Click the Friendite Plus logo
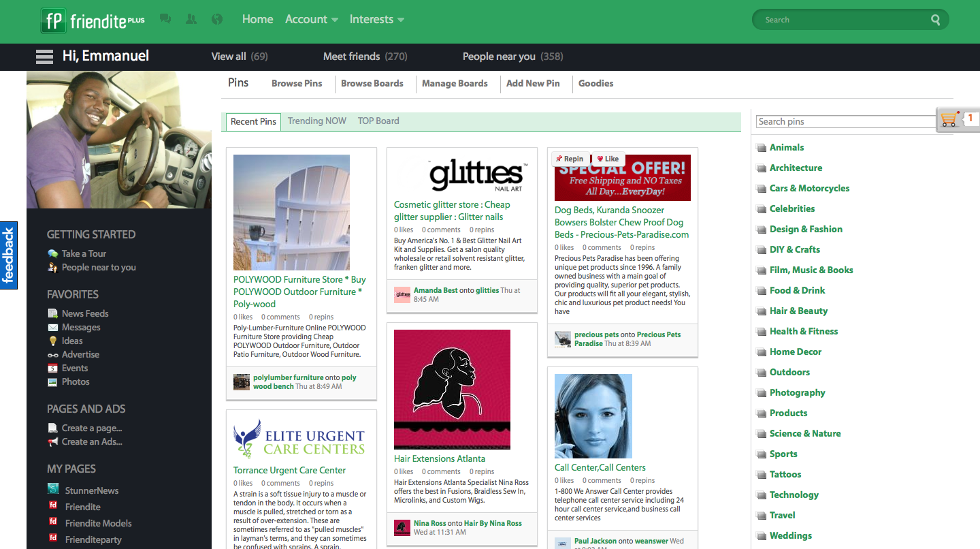Screen dimensions: 980x549 click(93, 20)
